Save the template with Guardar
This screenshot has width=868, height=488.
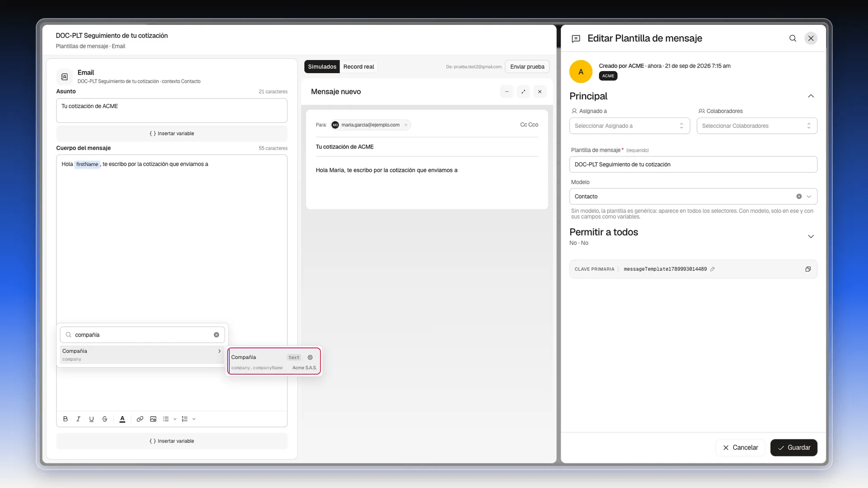point(794,448)
